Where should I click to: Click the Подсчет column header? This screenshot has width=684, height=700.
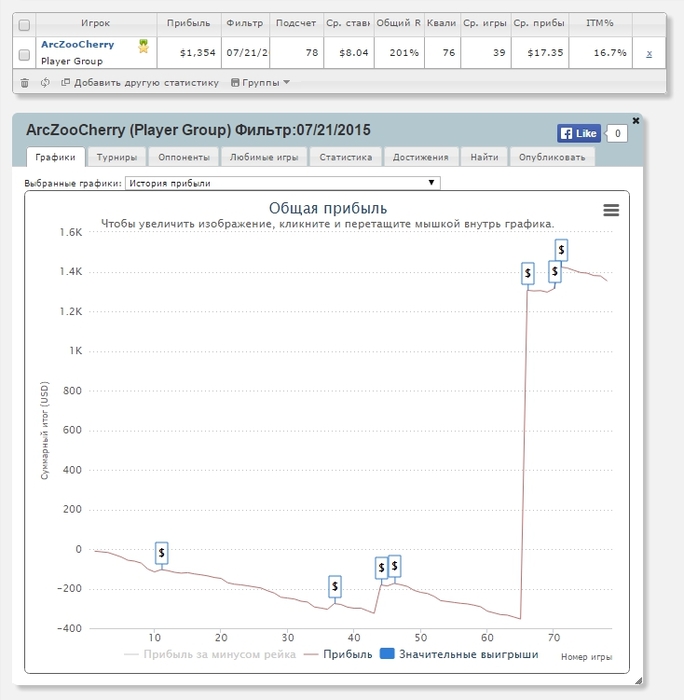coord(296,23)
